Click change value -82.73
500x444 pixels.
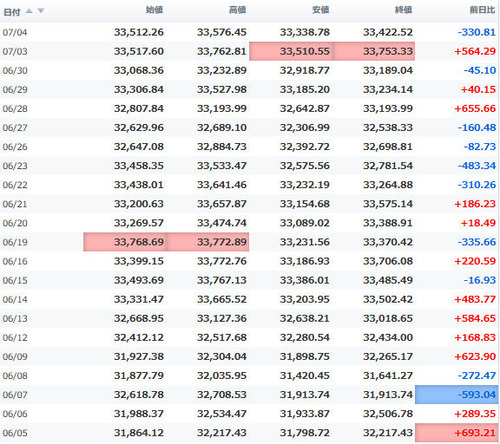479,146
